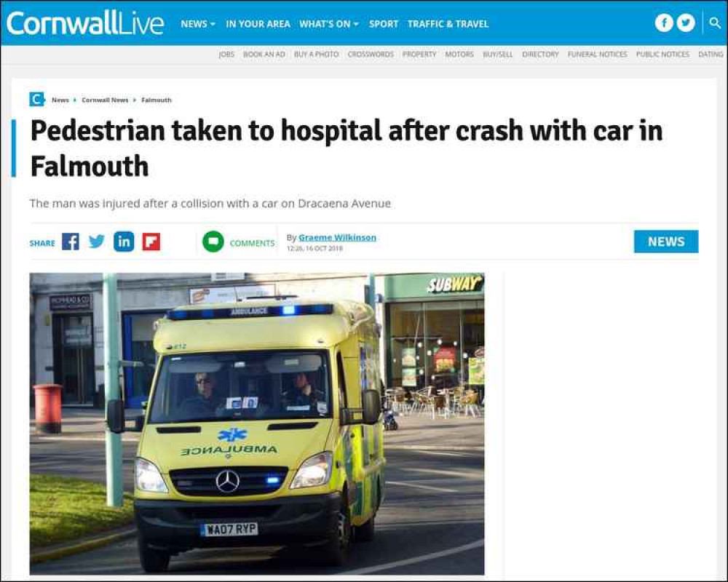Expand the WHAT'S ON dropdown menu
Viewport: 728px width, 582px height.
tap(329, 24)
